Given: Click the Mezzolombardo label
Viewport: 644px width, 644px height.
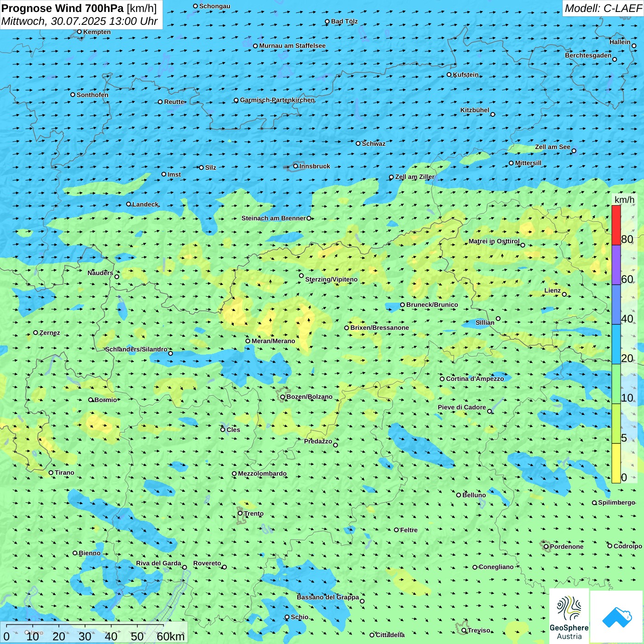Looking at the screenshot, I should pyautogui.click(x=262, y=473).
